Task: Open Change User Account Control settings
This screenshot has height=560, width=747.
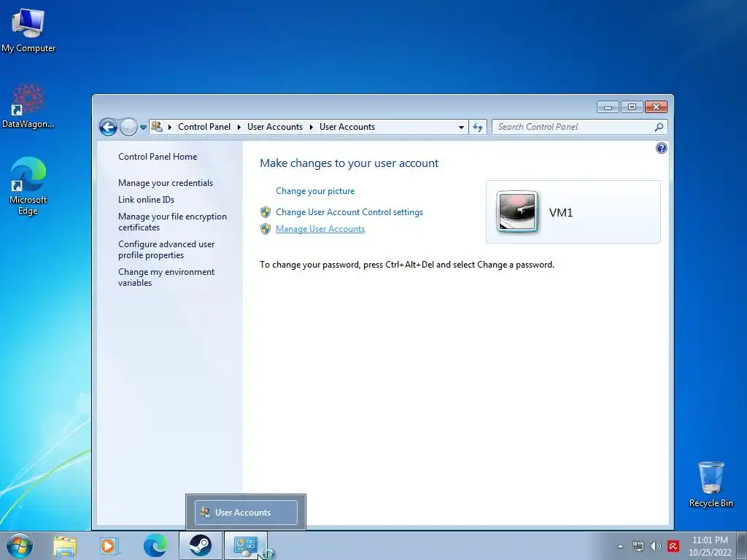Action: [349, 212]
